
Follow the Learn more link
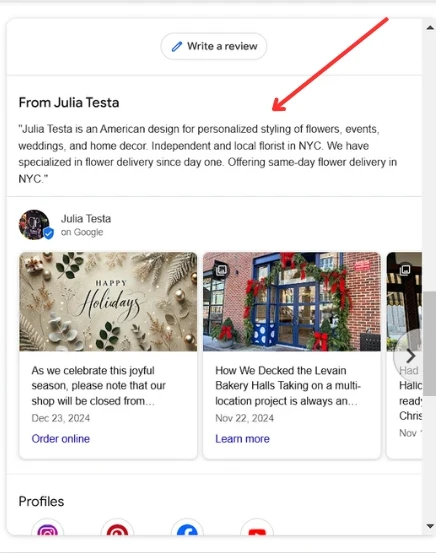tap(242, 439)
